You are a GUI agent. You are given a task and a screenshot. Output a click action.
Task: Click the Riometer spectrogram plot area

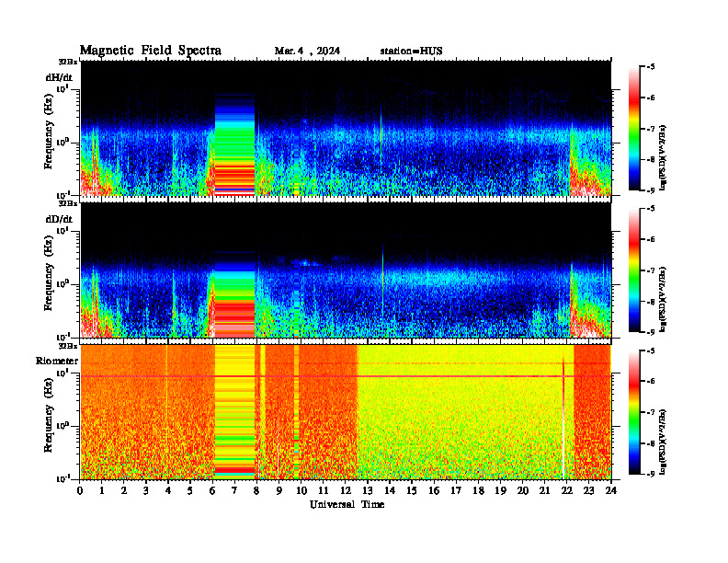(x=346, y=412)
